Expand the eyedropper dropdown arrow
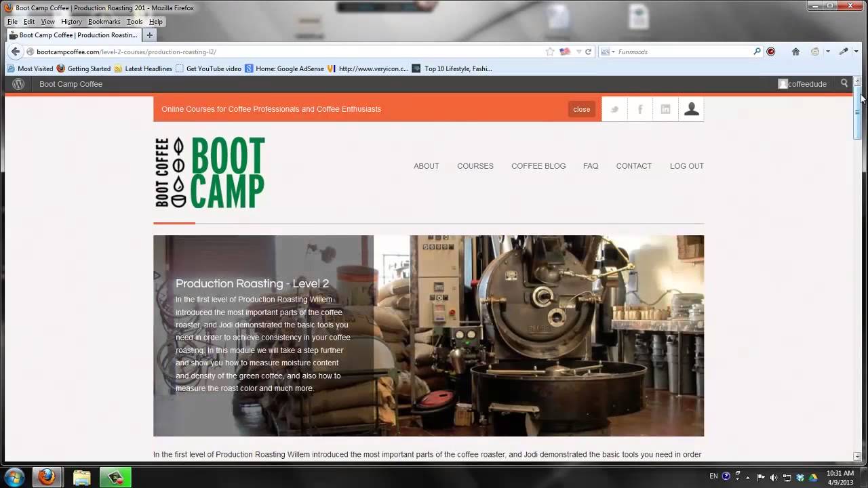The image size is (868, 488). pos(856,52)
